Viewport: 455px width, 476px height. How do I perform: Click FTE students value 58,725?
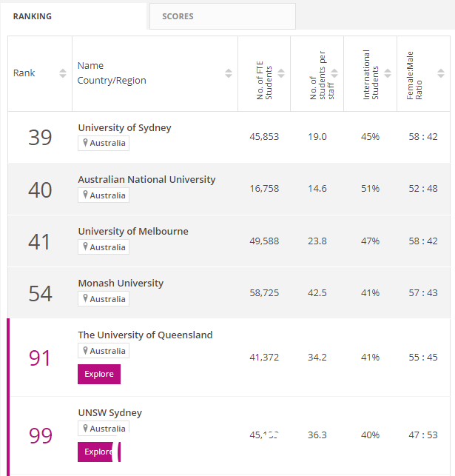[264, 293]
